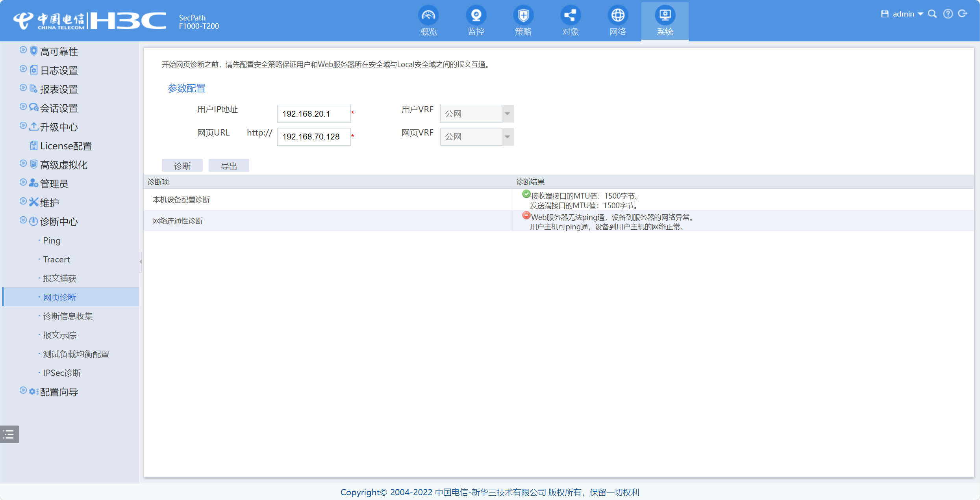980x500 pixels.
Task: Open the 网页VRF dropdown
Action: click(x=507, y=137)
